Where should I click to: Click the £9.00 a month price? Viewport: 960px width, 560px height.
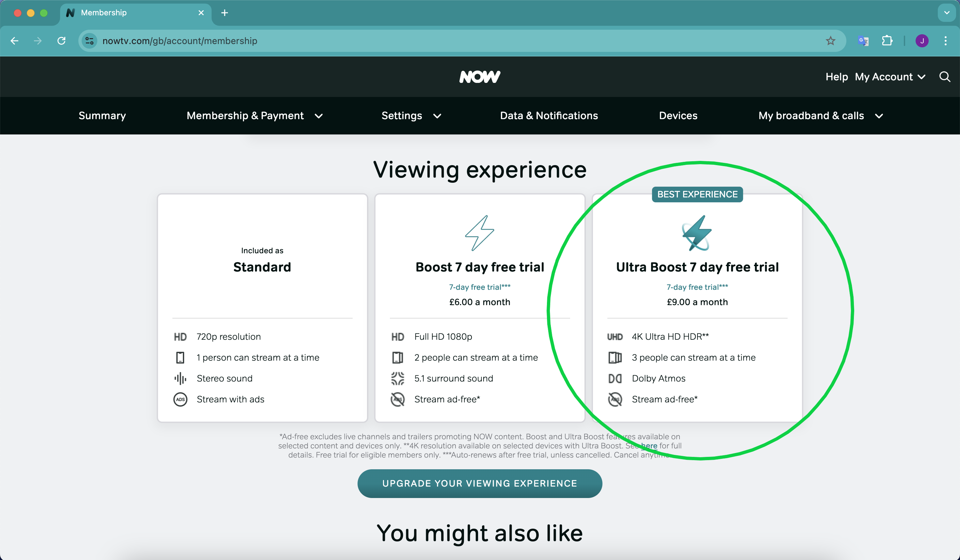click(x=697, y=302)
